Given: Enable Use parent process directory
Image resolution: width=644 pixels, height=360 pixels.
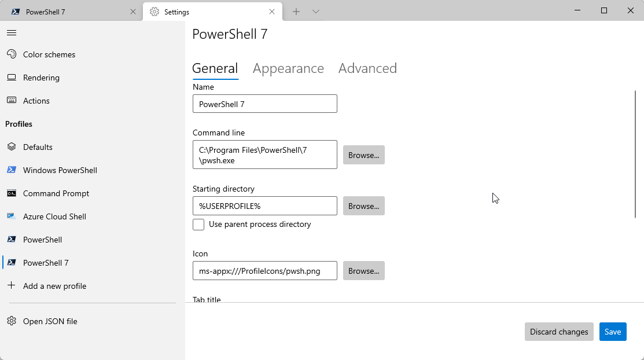Looking at the screenshot, I should (198, 224).
